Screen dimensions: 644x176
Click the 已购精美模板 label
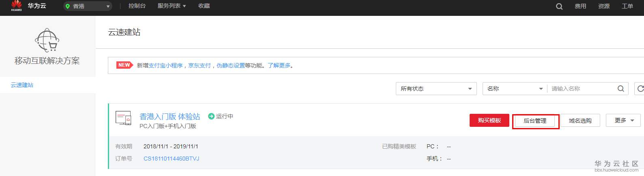(x=399, y=146)
